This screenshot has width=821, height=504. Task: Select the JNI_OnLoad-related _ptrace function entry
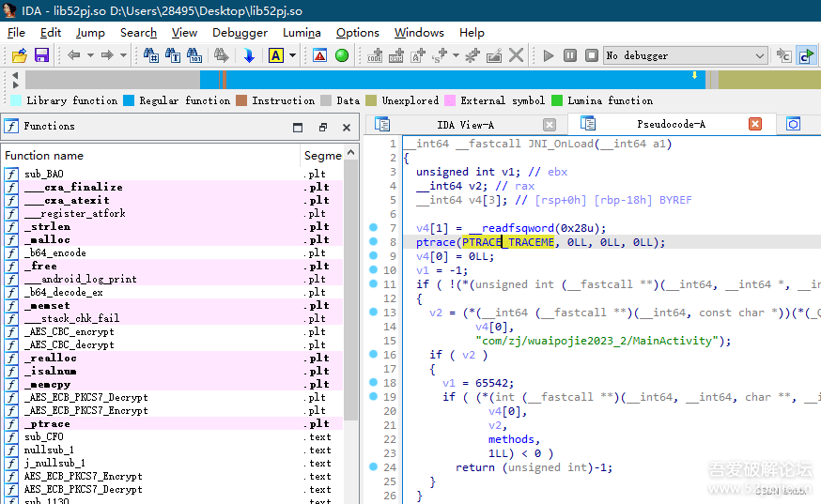point(47,423)
